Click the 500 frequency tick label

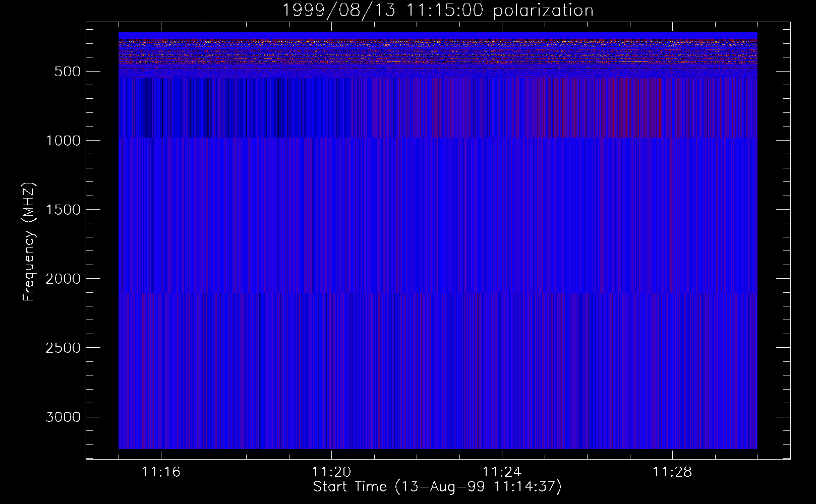67,72
